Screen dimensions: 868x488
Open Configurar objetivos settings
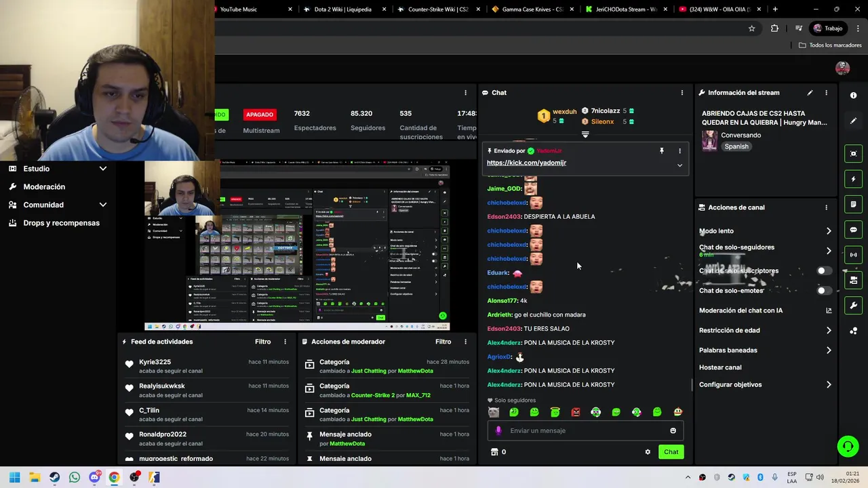point(766,385)
